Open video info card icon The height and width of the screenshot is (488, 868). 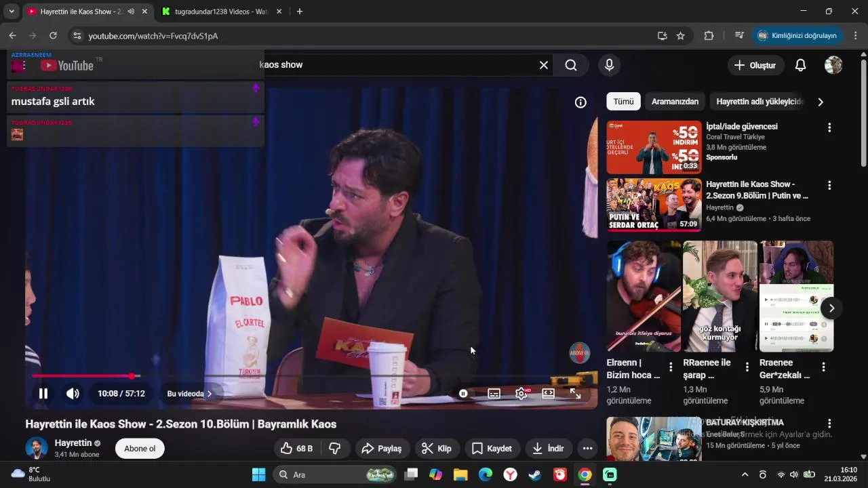[x=580, y=102]
